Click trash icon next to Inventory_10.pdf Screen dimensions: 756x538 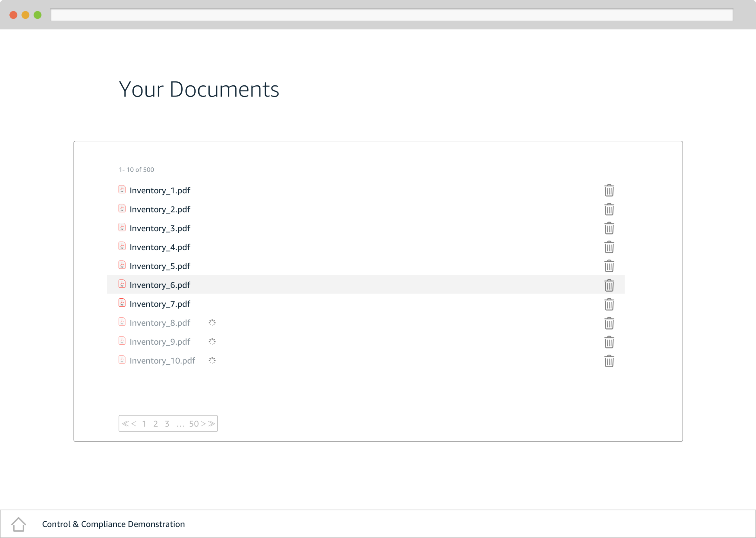coord(609,361)
